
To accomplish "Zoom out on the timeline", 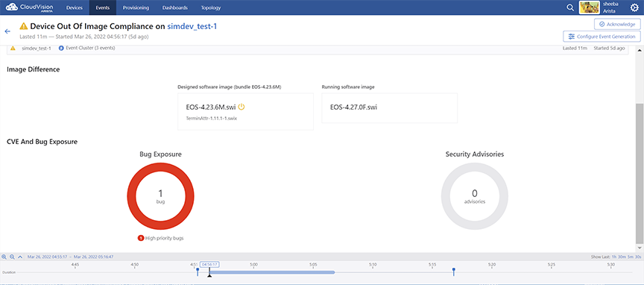I will (x=12, y=257).
